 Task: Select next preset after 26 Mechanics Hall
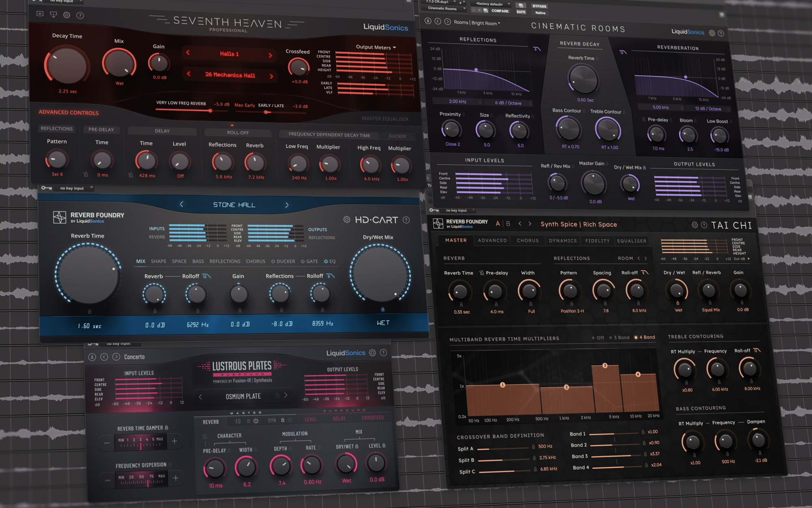click(271, 76)
